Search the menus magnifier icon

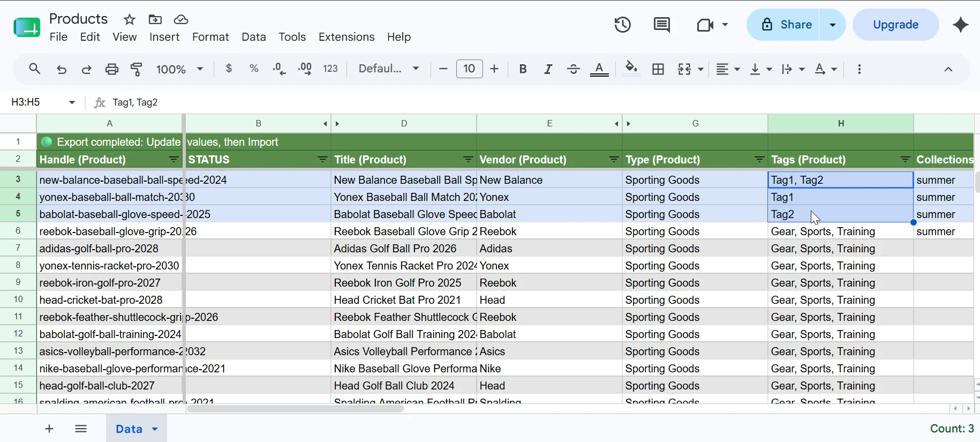point(35,69)
